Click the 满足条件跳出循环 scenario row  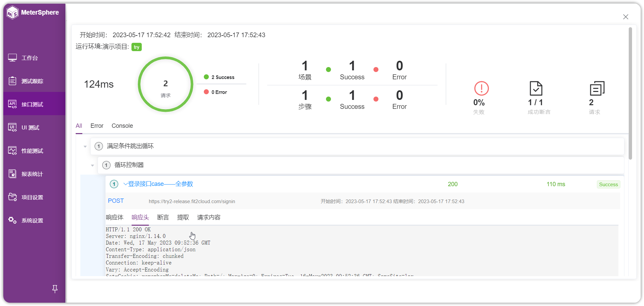357,146
